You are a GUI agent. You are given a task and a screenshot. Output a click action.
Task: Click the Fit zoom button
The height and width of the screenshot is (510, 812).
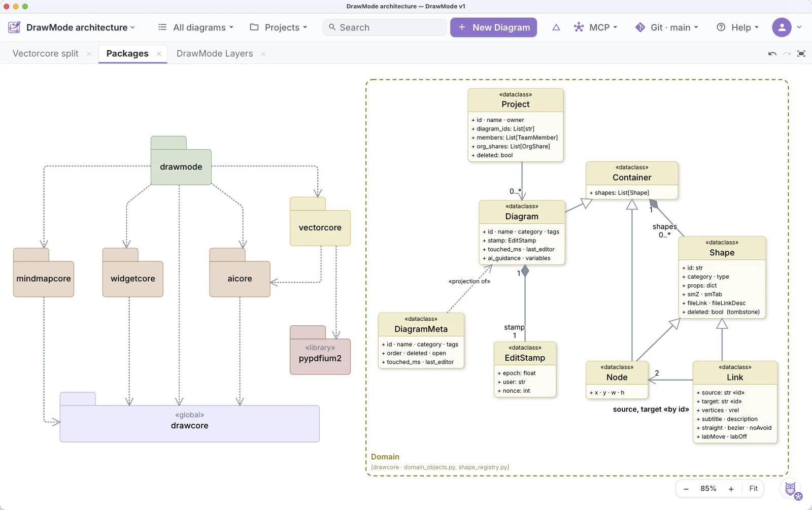(754, 489)
